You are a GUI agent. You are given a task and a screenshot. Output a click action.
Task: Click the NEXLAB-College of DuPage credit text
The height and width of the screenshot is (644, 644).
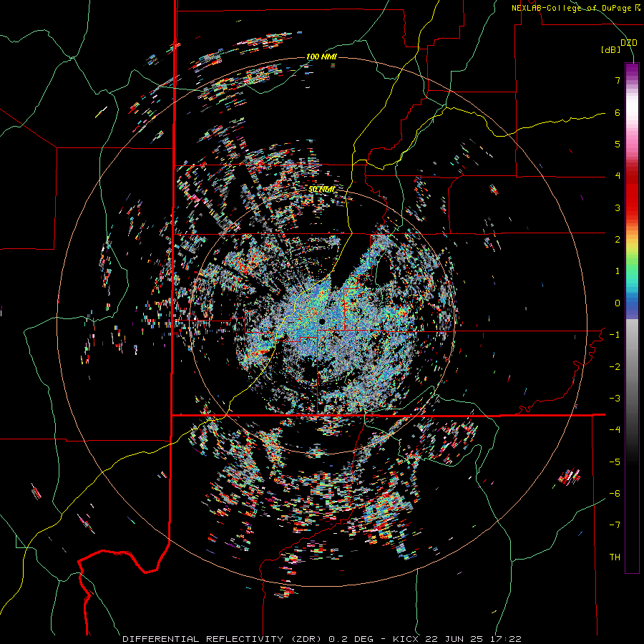[575, 8]
